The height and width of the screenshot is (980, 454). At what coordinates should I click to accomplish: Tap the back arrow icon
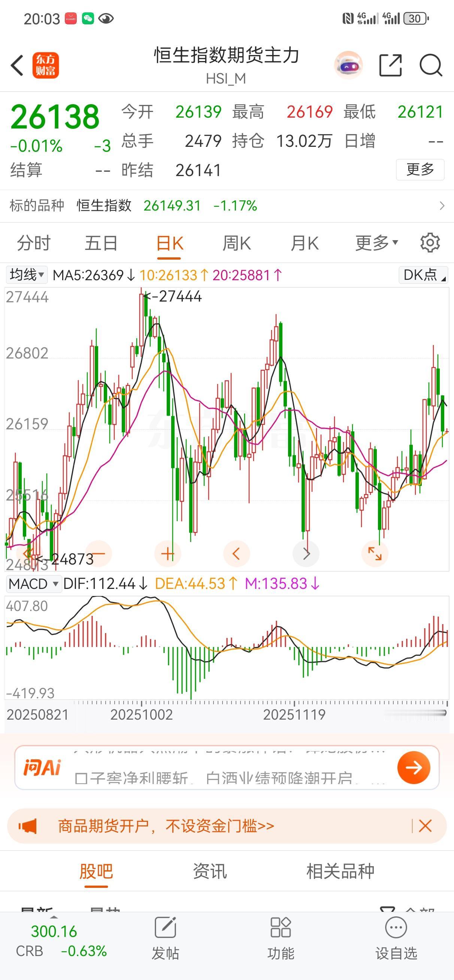(x=17, y=66)
